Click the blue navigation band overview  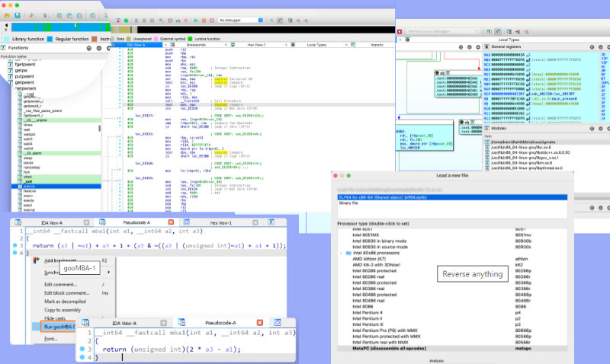coord(60,27)
